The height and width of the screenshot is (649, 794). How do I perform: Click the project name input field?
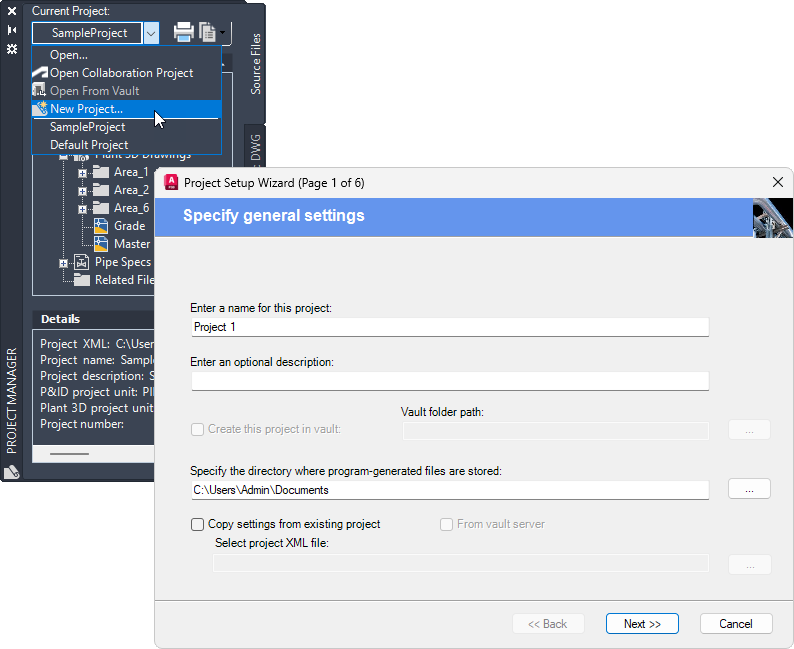tap(450, 327)
